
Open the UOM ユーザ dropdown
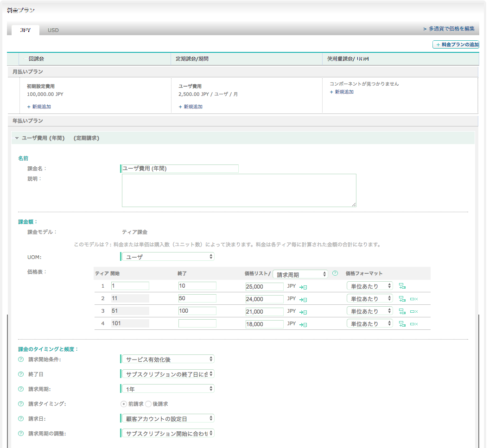pos(167,257)
